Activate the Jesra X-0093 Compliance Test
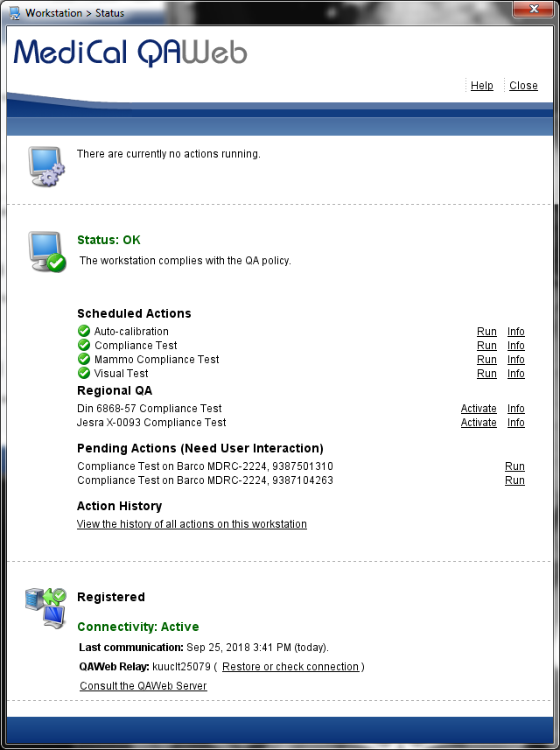Screen dimensions: 560x750 479,423
